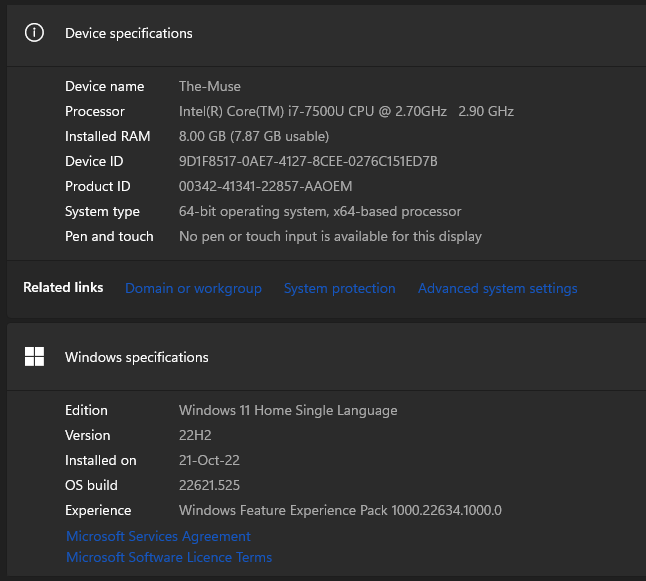
Task: Click the device name The-Muse
Action: (x=209, y=86)
